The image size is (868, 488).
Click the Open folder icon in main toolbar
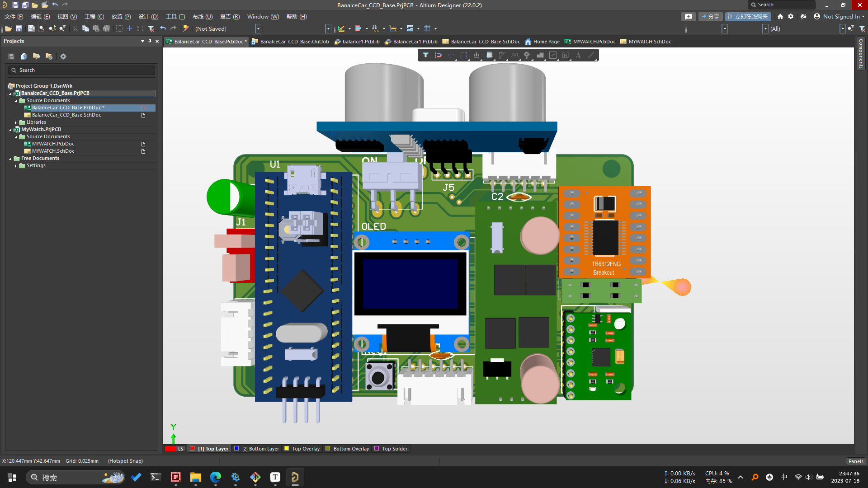(8, 28)
